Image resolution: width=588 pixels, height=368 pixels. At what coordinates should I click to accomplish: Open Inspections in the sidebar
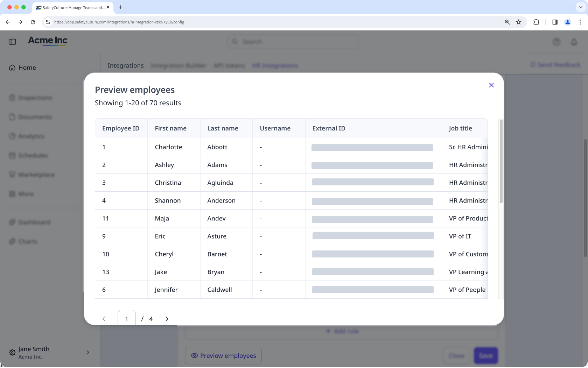(31, 98)
